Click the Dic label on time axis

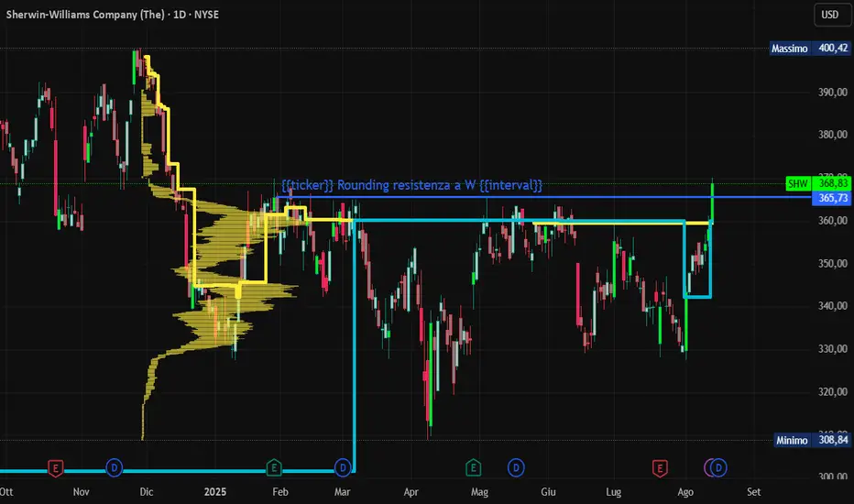click(x=147, y=492)
